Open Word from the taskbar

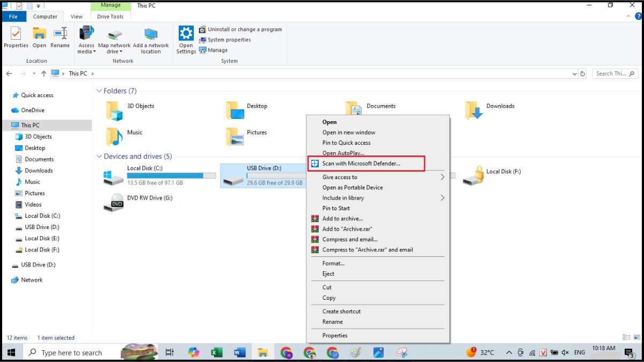(x=240, y=352)
